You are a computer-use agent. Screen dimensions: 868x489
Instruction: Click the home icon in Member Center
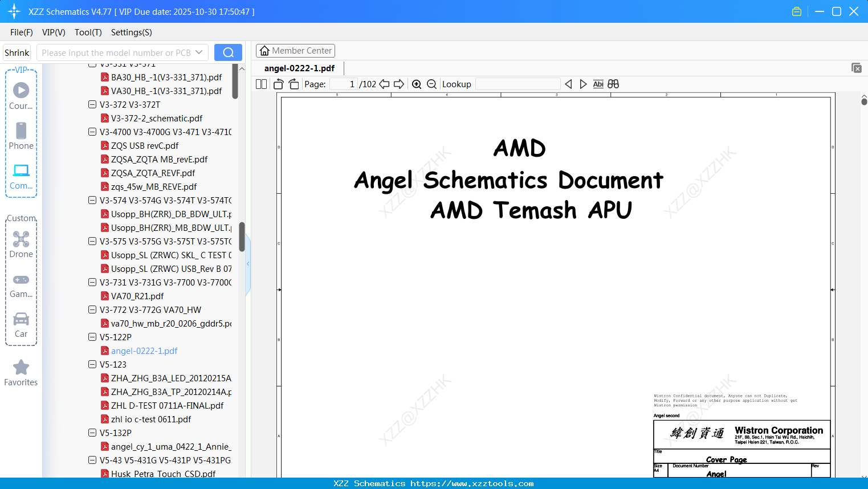(264, 51)
